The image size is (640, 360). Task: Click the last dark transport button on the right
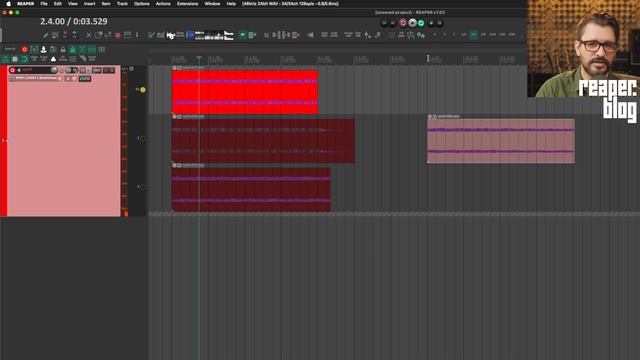pos(440,23)
